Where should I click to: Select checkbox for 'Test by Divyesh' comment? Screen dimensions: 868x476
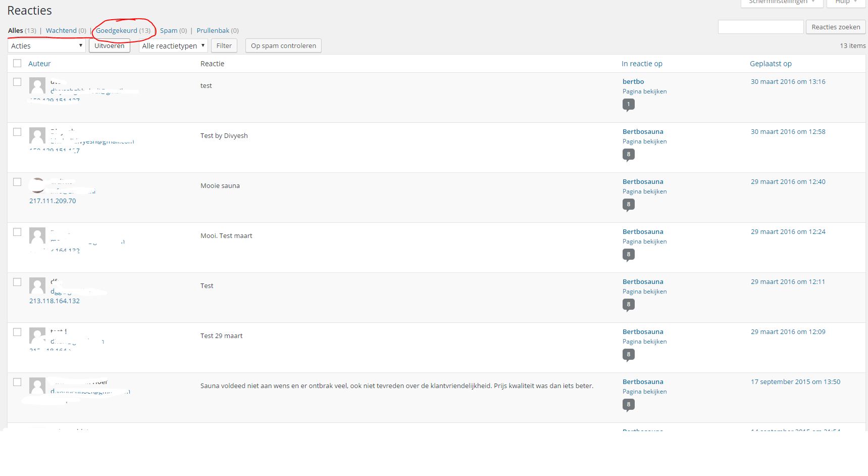click(17, 132)
